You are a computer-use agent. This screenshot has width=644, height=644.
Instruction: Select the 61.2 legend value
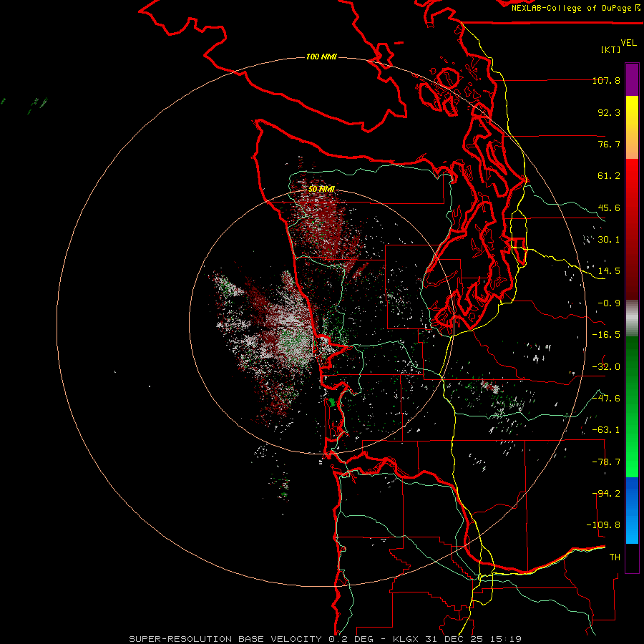(x=609, y=176)
